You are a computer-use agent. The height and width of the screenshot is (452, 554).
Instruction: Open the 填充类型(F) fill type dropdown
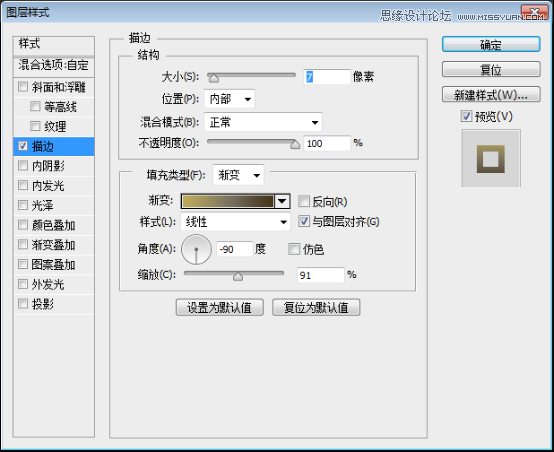click(x=238, y=175)
